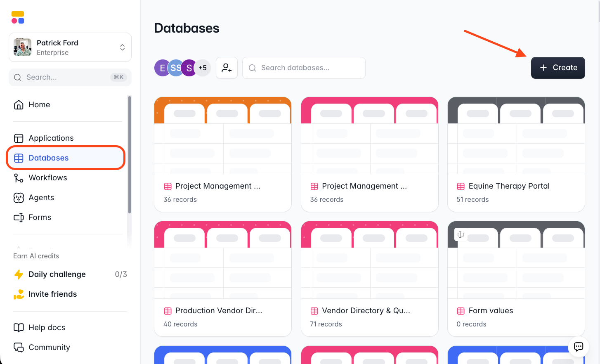
Task: Open the chat support bubble icon
Action: tap(579, 347)
